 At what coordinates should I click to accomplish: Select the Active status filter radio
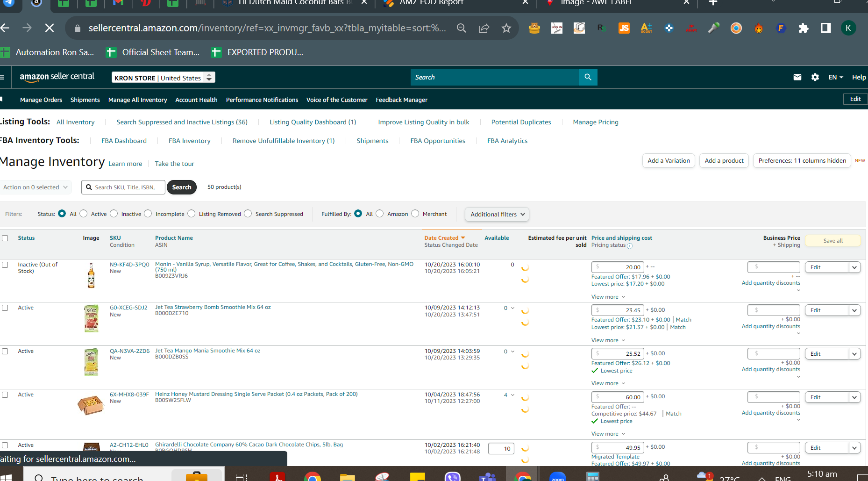(x=84, y=214)
